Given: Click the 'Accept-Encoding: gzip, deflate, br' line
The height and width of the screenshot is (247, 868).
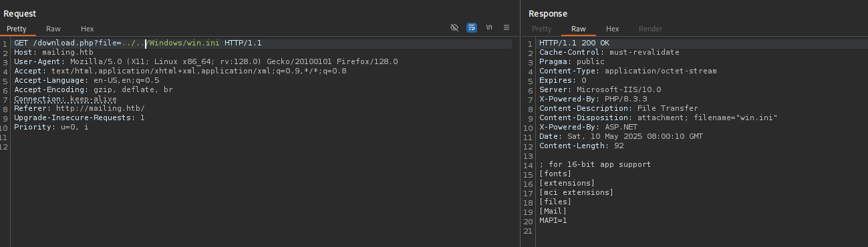Looking at the screenshot, I should 94,89.
